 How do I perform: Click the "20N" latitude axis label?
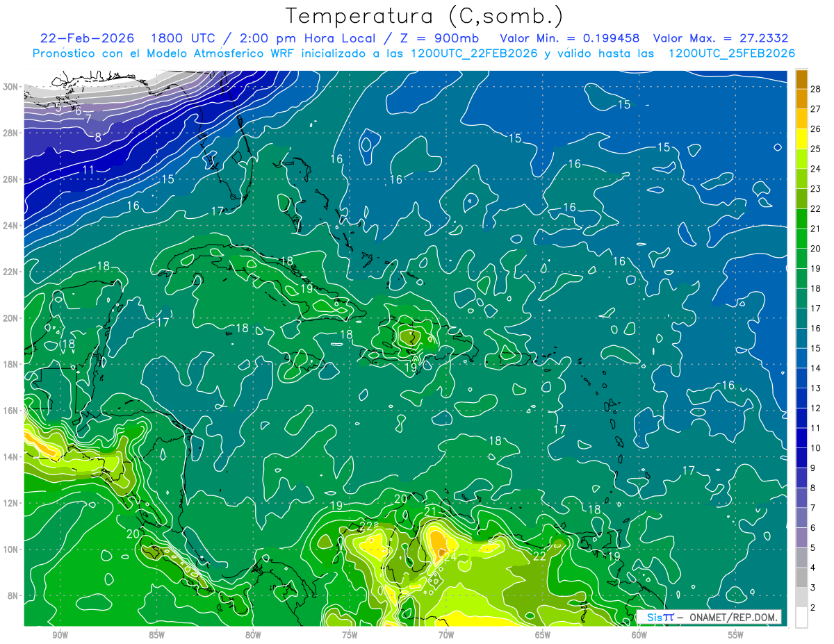pyautogui.click(x=12, y=318)
